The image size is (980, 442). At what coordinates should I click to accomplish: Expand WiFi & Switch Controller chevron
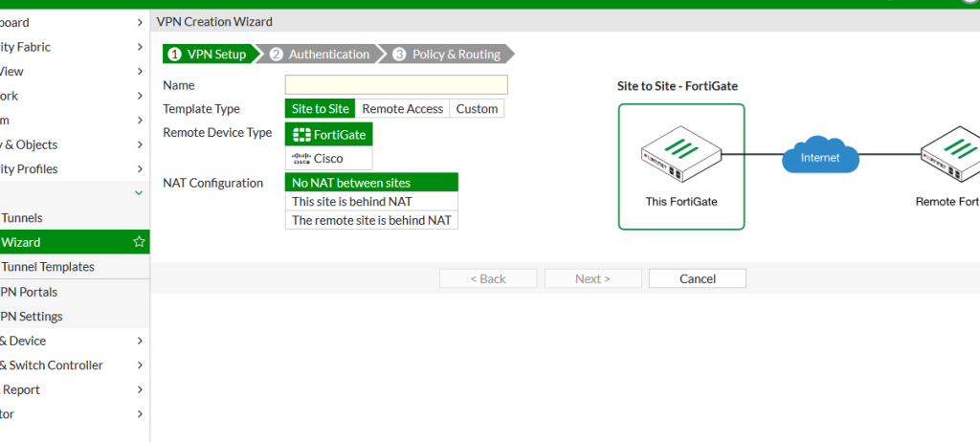(x=140, y=365)
